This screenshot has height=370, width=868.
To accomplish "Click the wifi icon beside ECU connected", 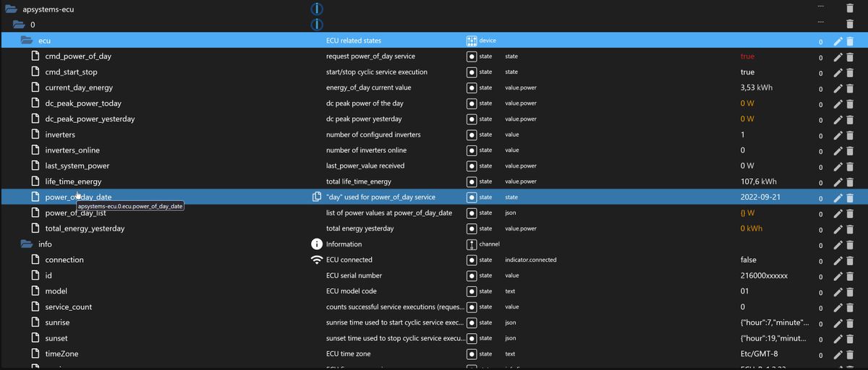I will pos(316,260).
